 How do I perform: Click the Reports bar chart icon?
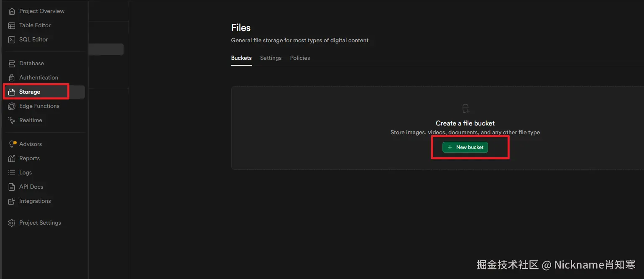12,159
